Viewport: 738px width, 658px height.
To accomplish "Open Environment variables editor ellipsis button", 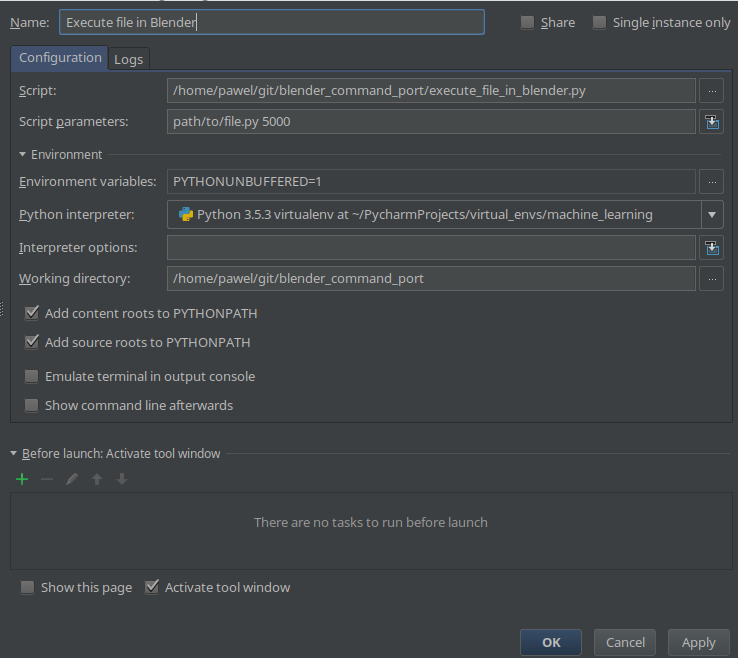I will [711, 181].
